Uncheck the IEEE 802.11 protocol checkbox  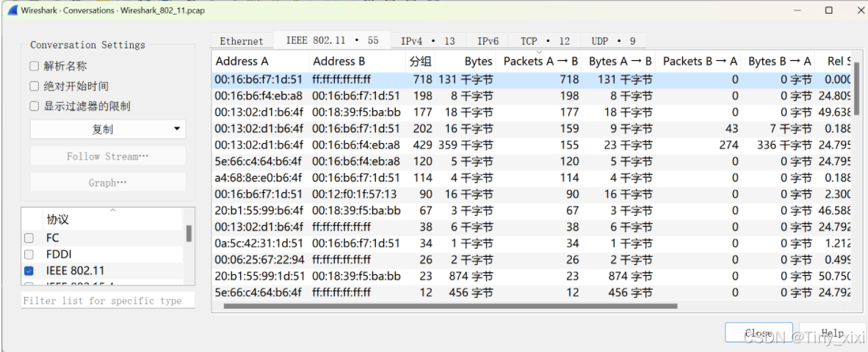pos(29,271)
